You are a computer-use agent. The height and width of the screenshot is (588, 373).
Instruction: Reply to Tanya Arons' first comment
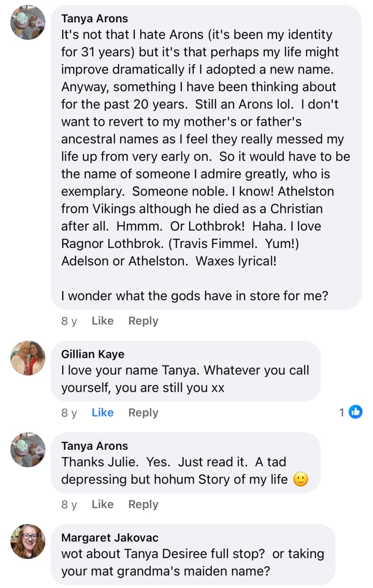coord(143,321)
